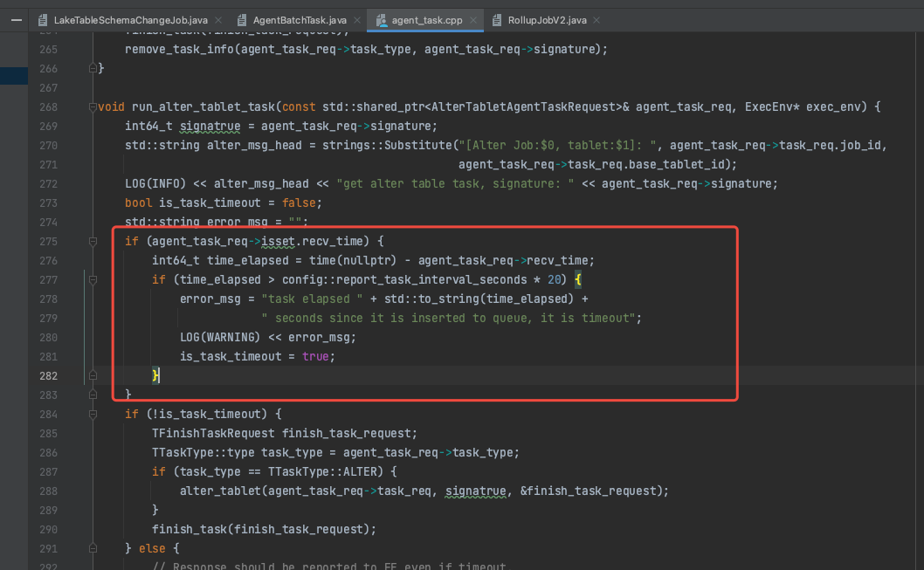Viewport: 924px width, 570px height.
Task: Click the "task elapsed " string on line 278
Action: click(x=313, y=299)
